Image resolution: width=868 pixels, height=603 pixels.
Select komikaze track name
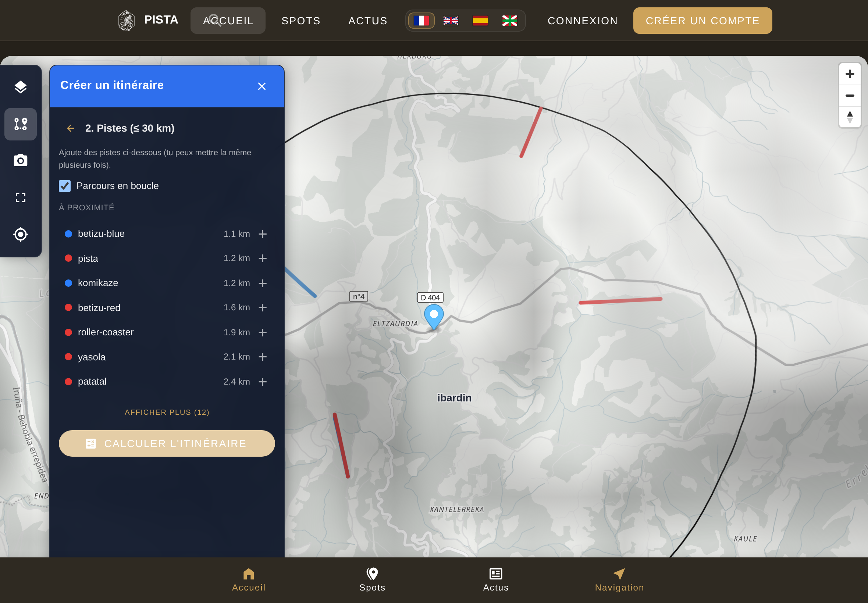98,283
